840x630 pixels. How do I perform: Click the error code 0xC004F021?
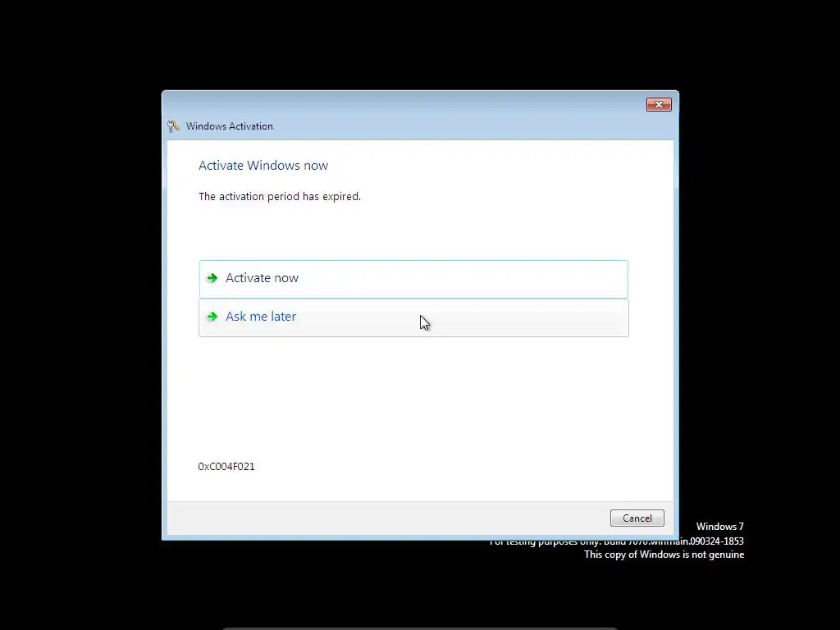coord(226,467)
